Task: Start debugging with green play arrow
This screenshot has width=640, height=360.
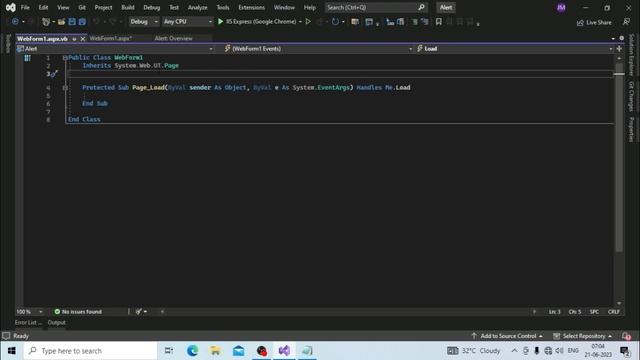Action: [x=220, y=21]
